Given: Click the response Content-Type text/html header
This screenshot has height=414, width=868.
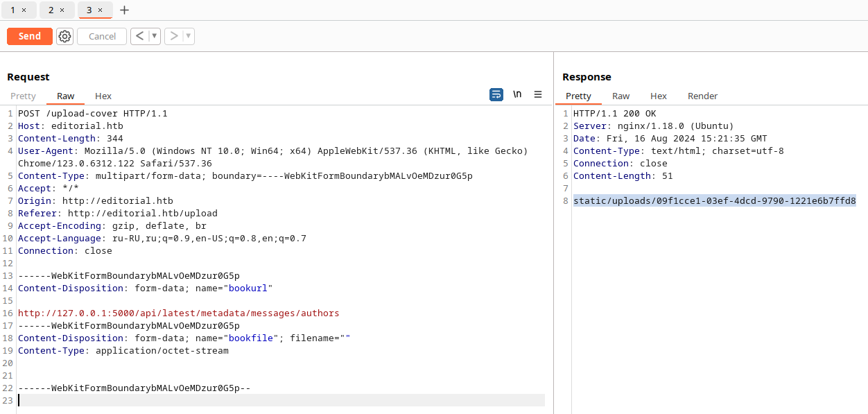Looking at the screenshot, I should [679, 150].
